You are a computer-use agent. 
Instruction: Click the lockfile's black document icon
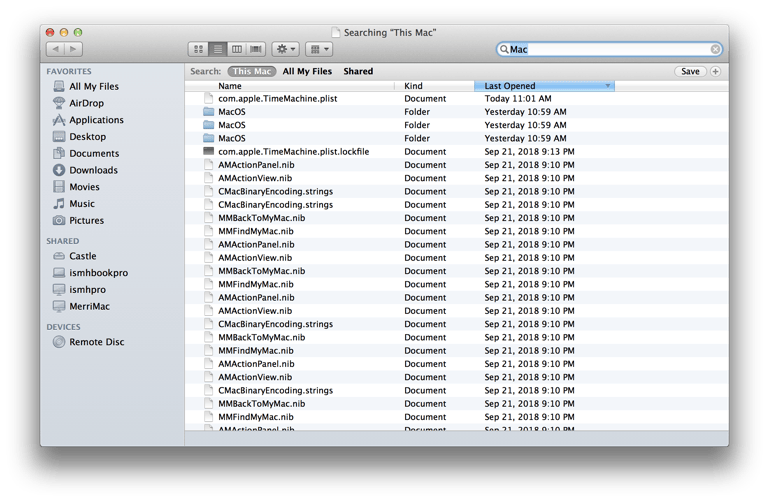[x=208, y=151]
